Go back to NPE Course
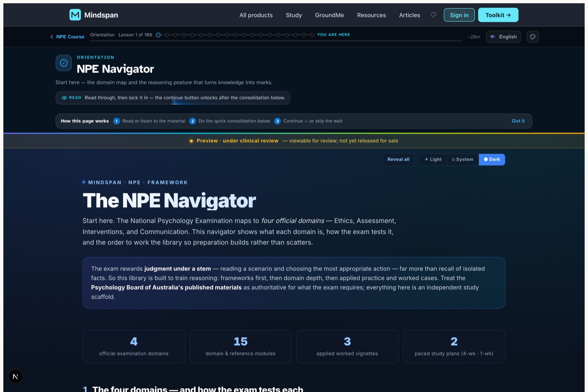Viewport: 588px width, 392px height. point(67,37)
